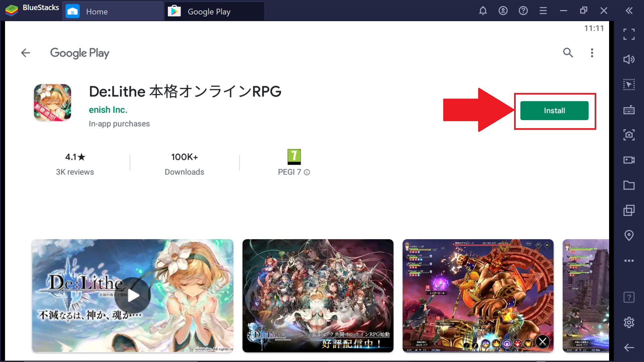Switch to the Home tab
Screen dimensions: 644x362
[113, 11]
